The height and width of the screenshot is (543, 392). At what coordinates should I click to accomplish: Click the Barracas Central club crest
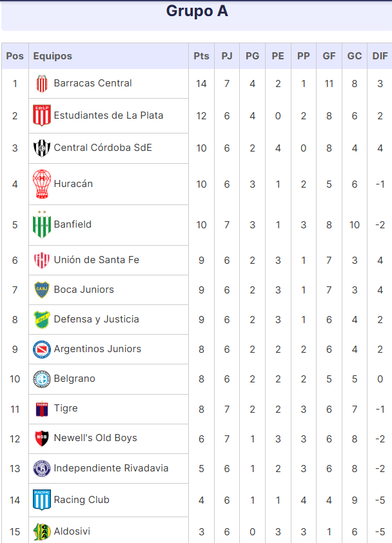41,83
